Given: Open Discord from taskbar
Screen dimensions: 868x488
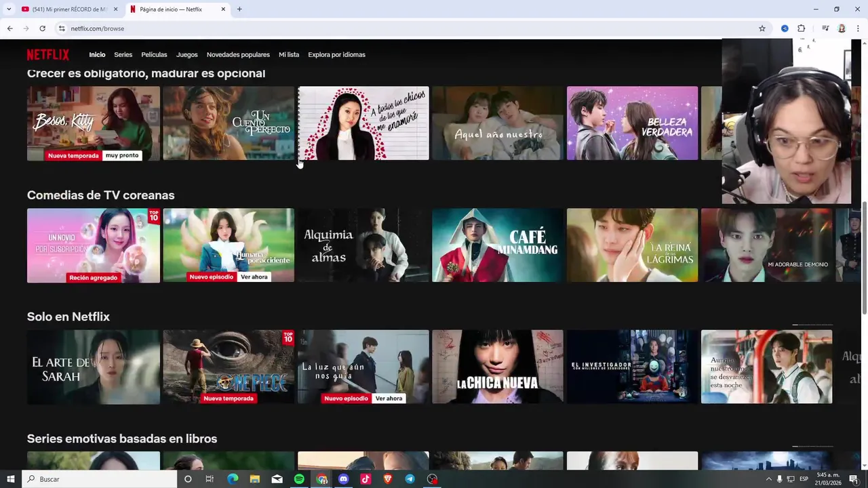Looking at the screenshot, I should coord(343,479).
